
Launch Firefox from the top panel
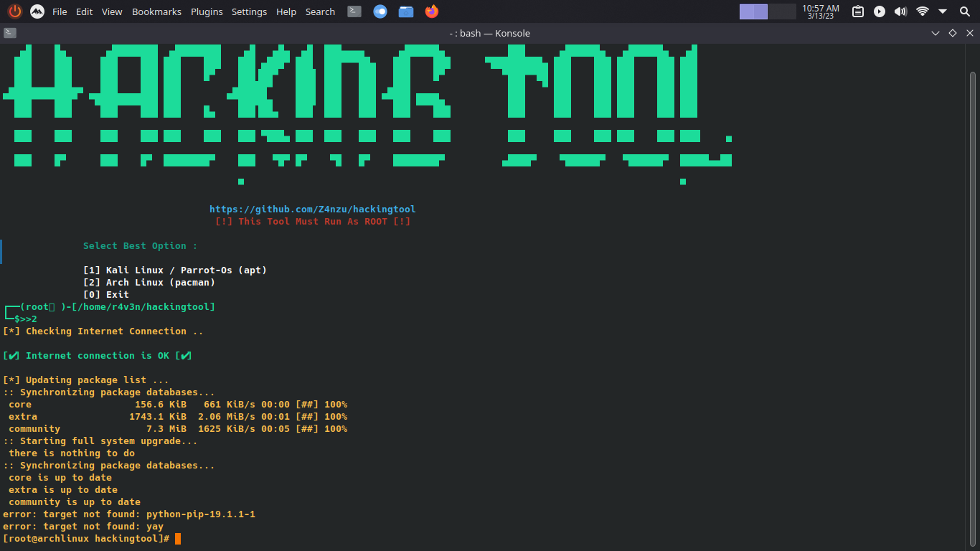(431, 11)
